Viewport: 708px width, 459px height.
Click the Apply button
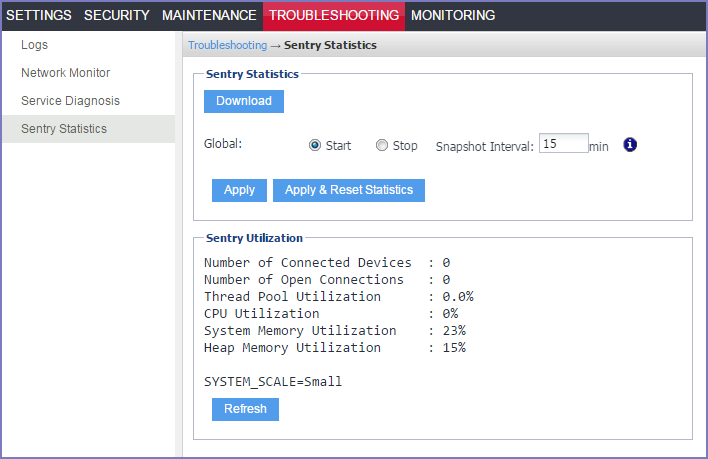click(239, 190)
